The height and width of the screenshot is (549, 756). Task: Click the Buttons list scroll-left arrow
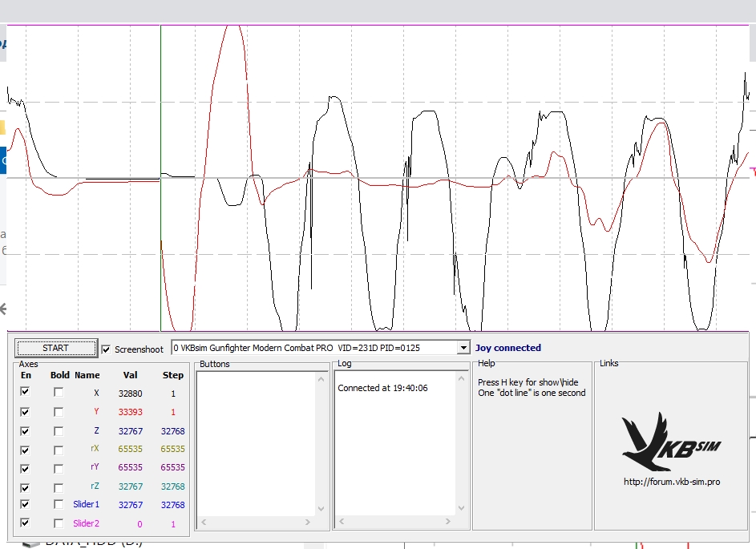pos(203,523)
